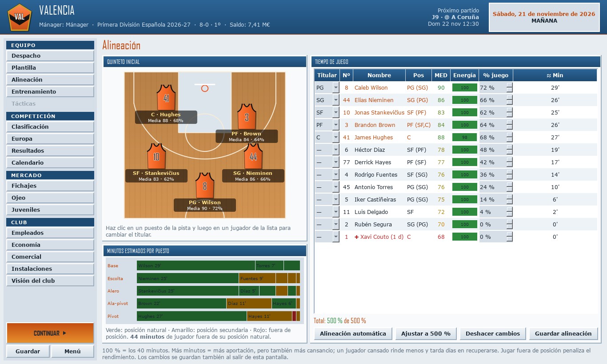Open the Visión del club page
The width and height of the screenshot is (607, 364).
[50, 281]
